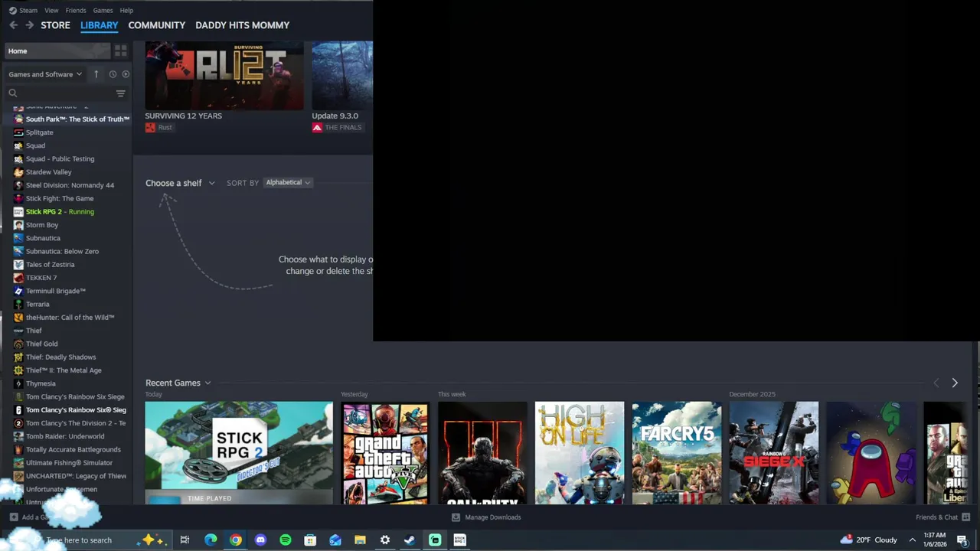Image resolution: width=980 pixels, height=551 pixels.
Task: Switch to the LIBRARY tab
Action: tap(100, 25)
